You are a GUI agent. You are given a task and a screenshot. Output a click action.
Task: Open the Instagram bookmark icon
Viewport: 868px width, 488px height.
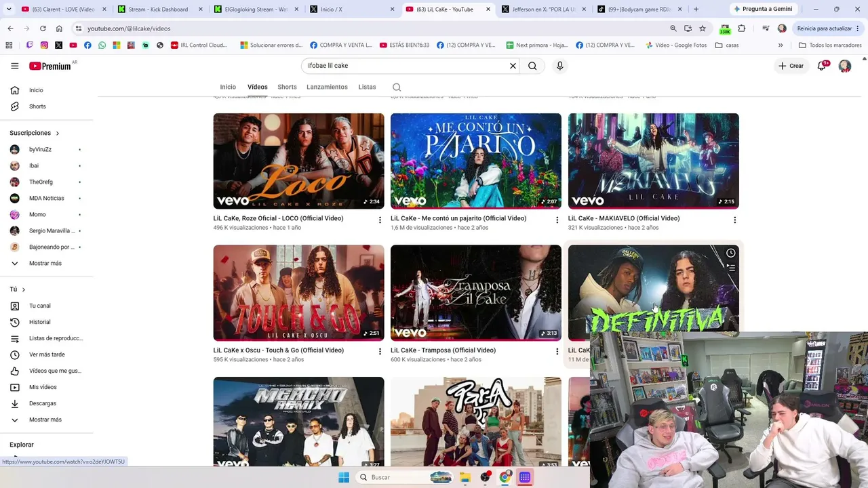(x=44, y=45)
